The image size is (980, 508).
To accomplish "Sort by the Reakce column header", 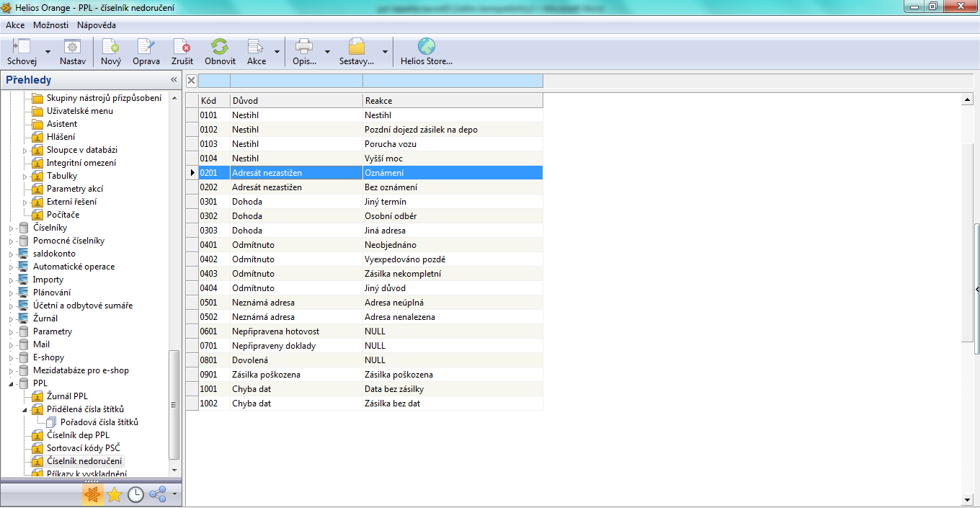I will [x=453, y=101].
